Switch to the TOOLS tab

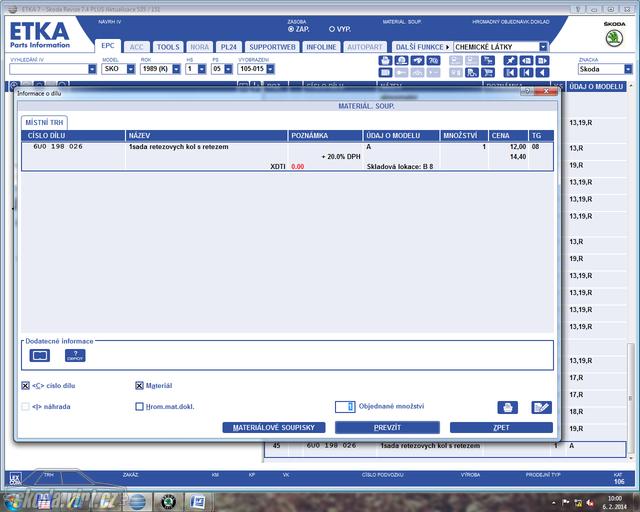168,47
